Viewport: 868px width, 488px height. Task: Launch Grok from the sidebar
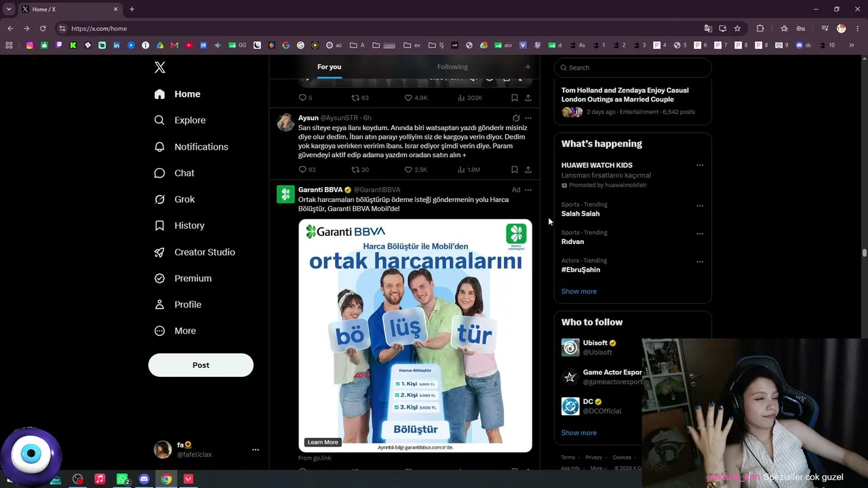click(174, 199)
